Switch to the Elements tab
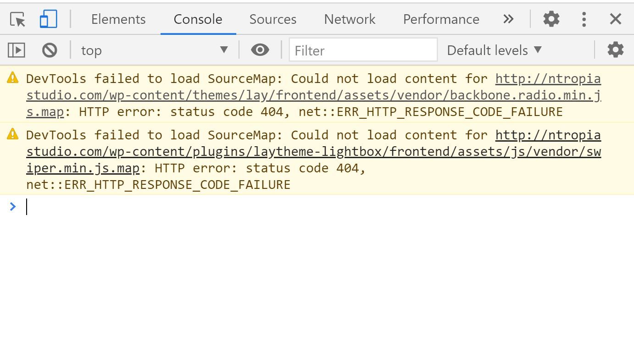This screenshot has width=634, height=364. coord(118,19)
